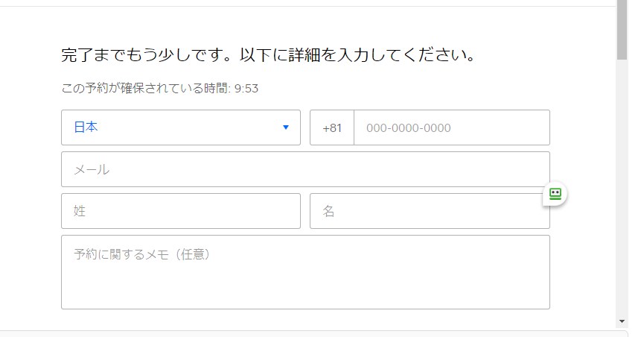Click the scrollbar down arrow
The height and width of the screenshot is (337, 644).
[622, 321]
